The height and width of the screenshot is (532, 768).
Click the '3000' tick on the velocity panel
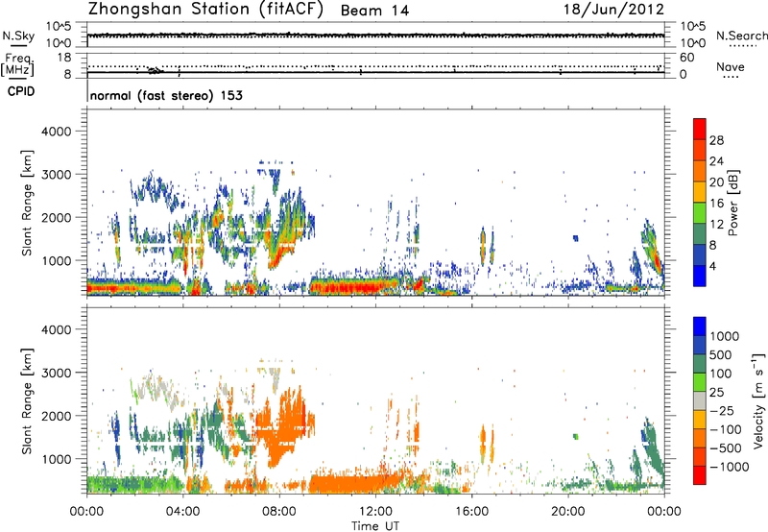(x=57, y=373)
